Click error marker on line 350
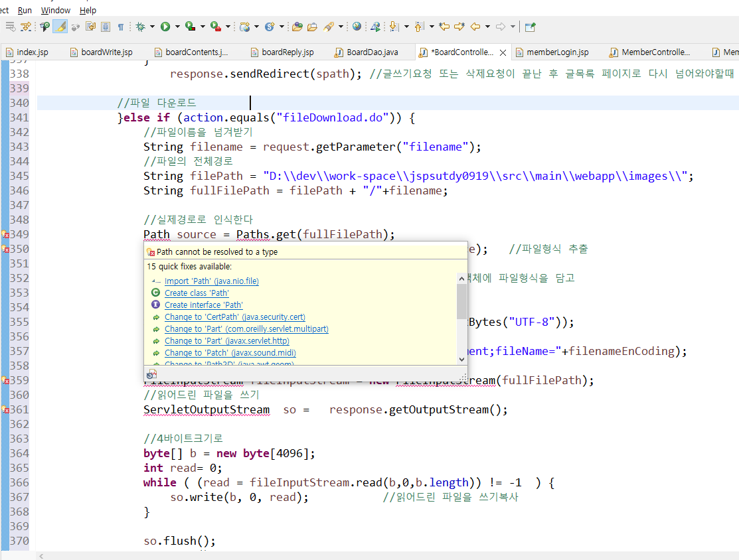This screenshot has height=560, width=739. pyautogui.click(x=5, y=249)
